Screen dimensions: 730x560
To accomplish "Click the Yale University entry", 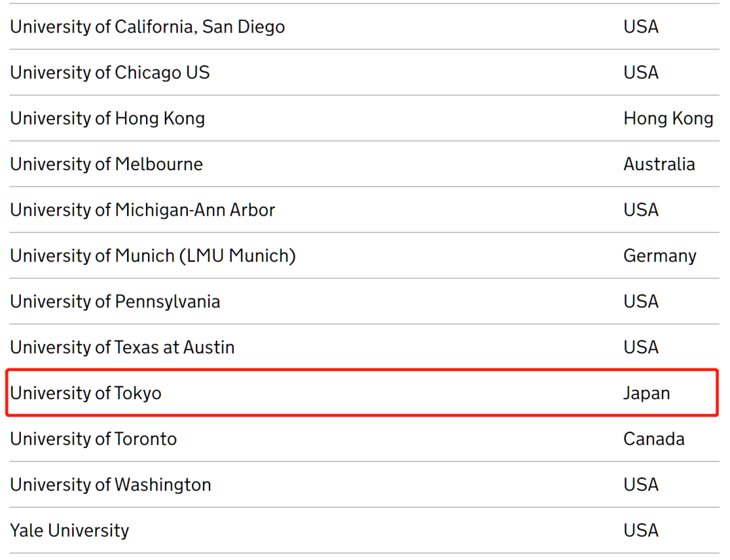I will [x=70, y=531].
